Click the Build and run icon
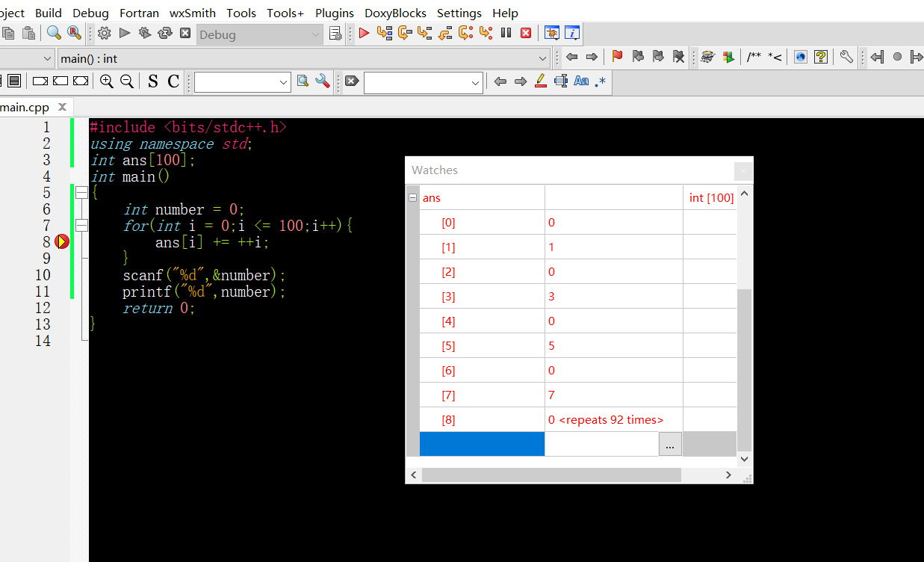924x562 pixels. tap(145, 33)
